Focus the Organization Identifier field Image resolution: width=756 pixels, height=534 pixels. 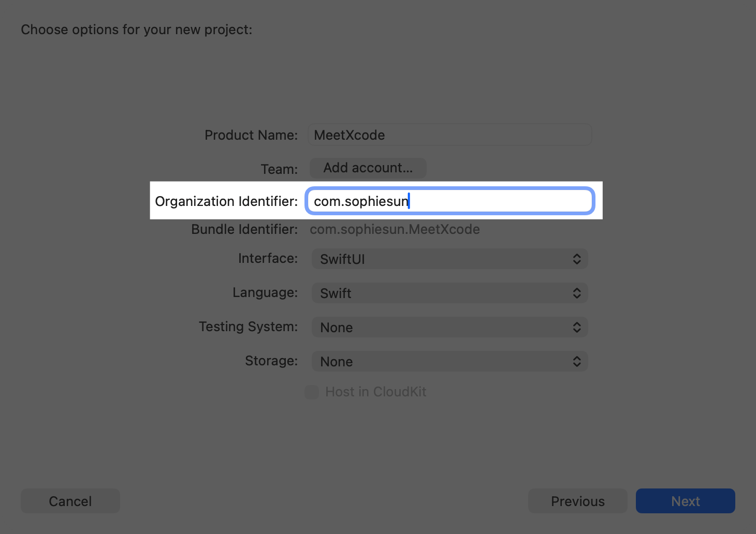[449, 201]
